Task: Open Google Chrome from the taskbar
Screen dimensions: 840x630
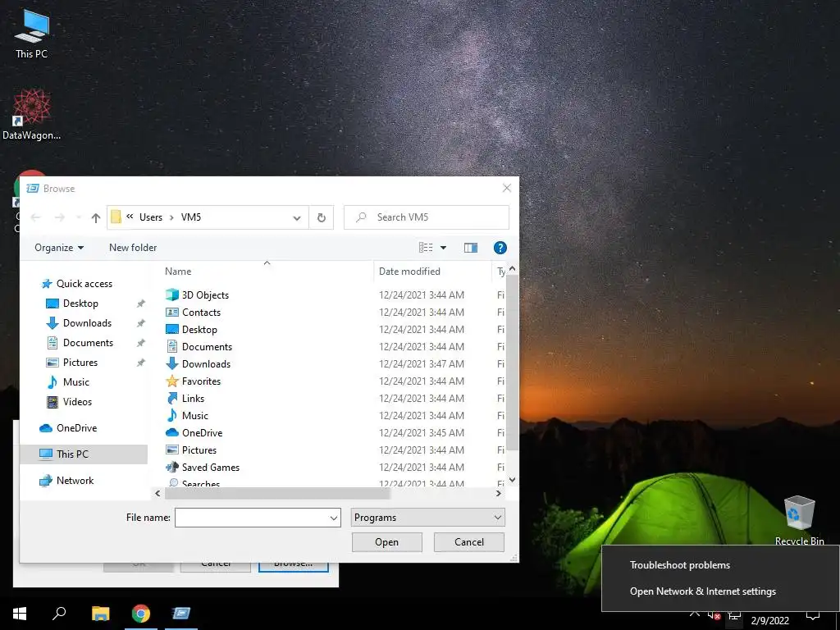Action: pyautogui.click(x=141, y=614)
